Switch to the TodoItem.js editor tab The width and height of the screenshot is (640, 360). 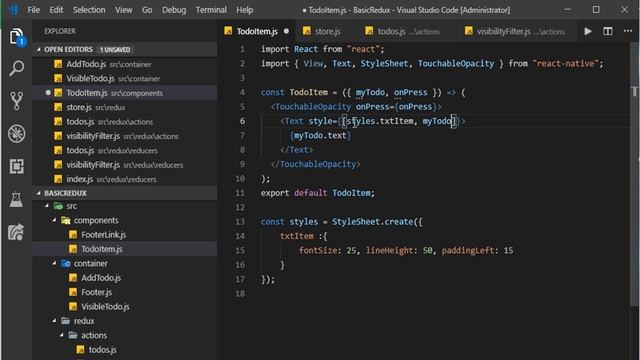click(257, 31)
